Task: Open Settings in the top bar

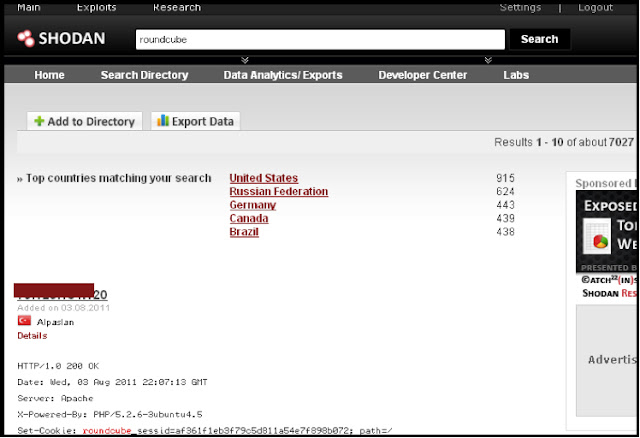Action: point(520,7)
